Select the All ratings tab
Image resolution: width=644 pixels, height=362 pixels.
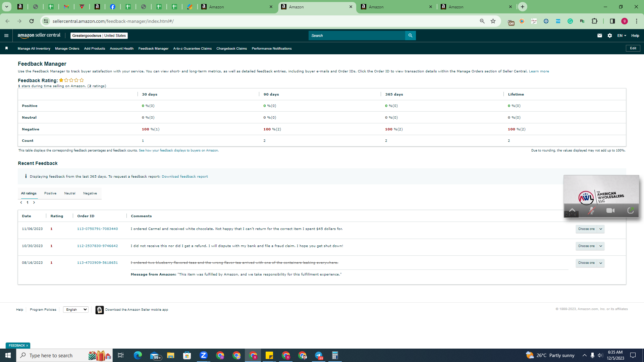coord(29,193)
